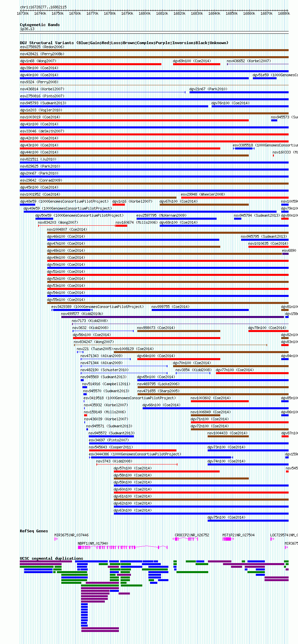Click variant dgv49e59 label
Screen dimensions: 298x644
click(x=68, y=208)
